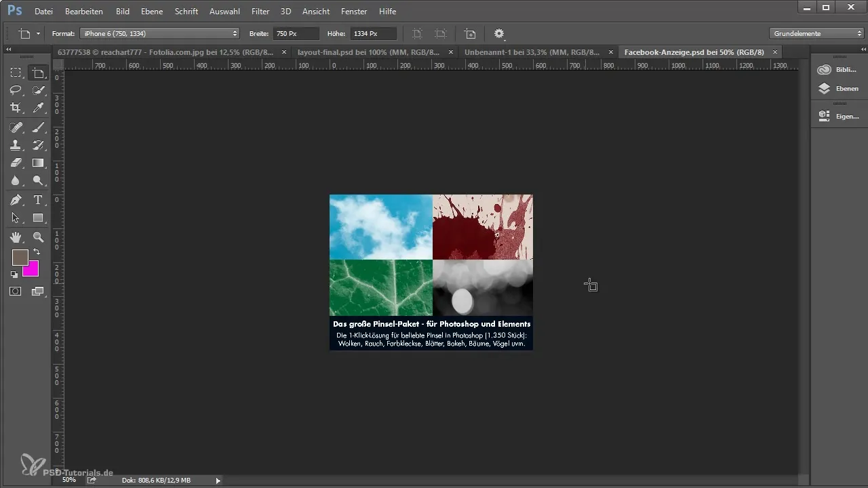Reset default foreground and background colors
Screen dimensions: 868x488
point(15,274)
